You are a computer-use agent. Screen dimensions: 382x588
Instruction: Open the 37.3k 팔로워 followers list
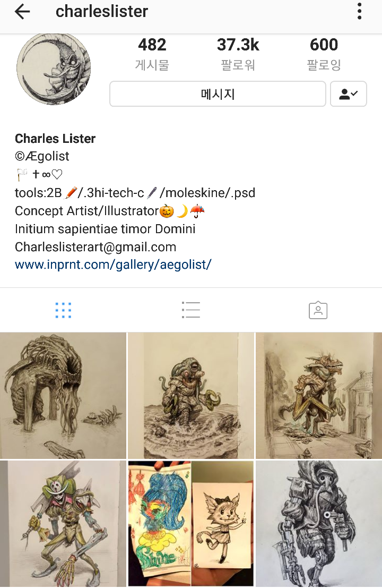(238, 54)
